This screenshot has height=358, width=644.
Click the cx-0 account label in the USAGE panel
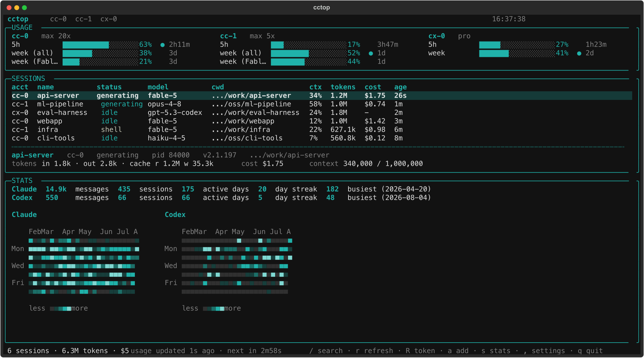point(436,36)
